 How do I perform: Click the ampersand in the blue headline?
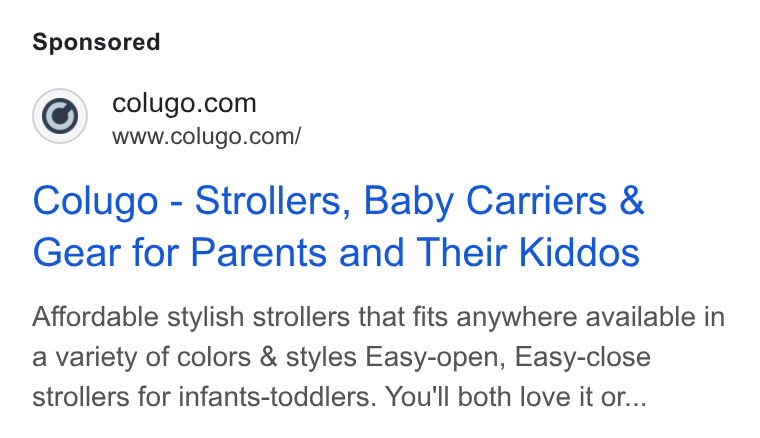(632, 201)
